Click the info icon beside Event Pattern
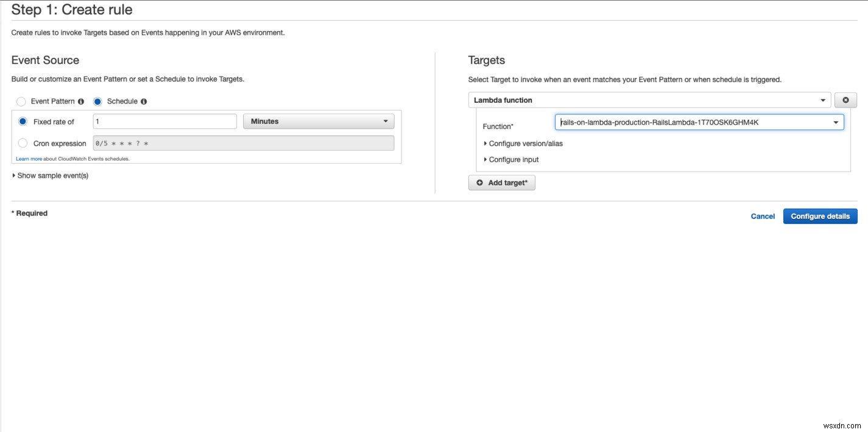The width and height of the screenshot is (868, 432). (81, 101)
